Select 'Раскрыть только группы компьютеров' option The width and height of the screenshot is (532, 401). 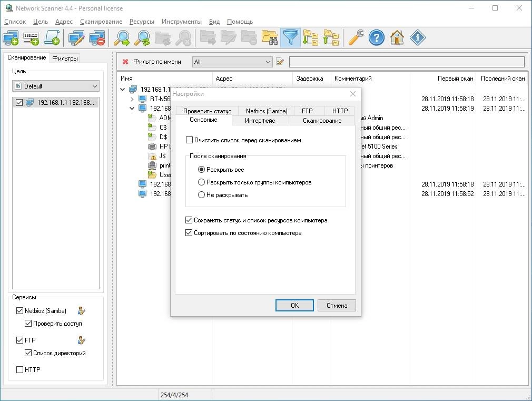201,182
